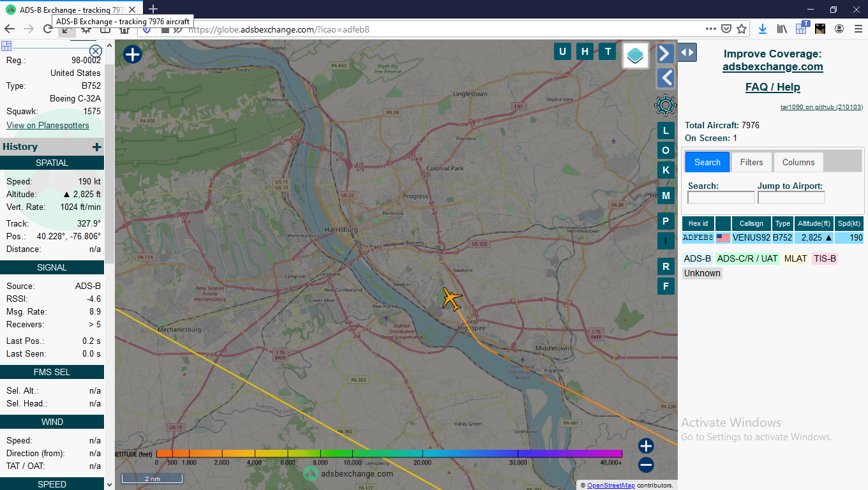868x490 pixels.
Task: Sort table by Altitude(ft) column
Action: pyautogui.click(x=814, y=223)
